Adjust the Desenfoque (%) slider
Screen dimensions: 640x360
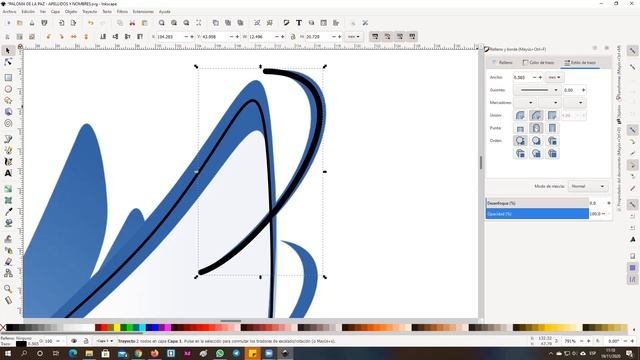click(x=537, y=203)
